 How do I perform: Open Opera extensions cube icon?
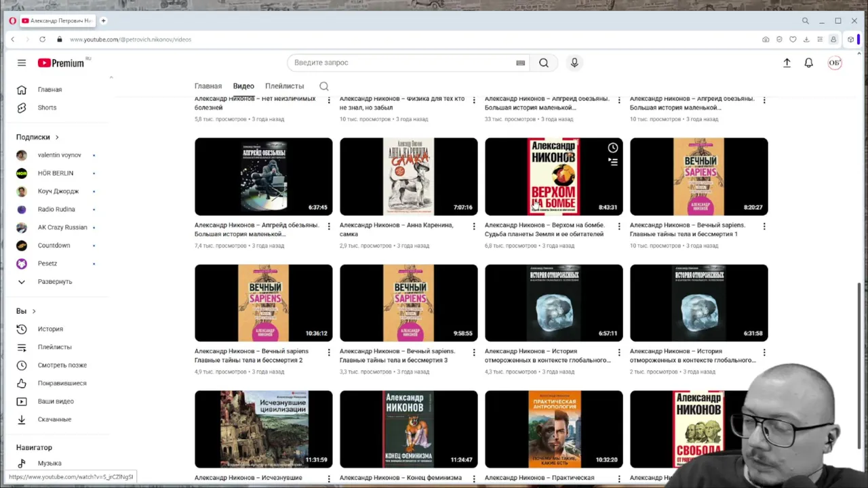pyautogui.click(x=850, y=39)
